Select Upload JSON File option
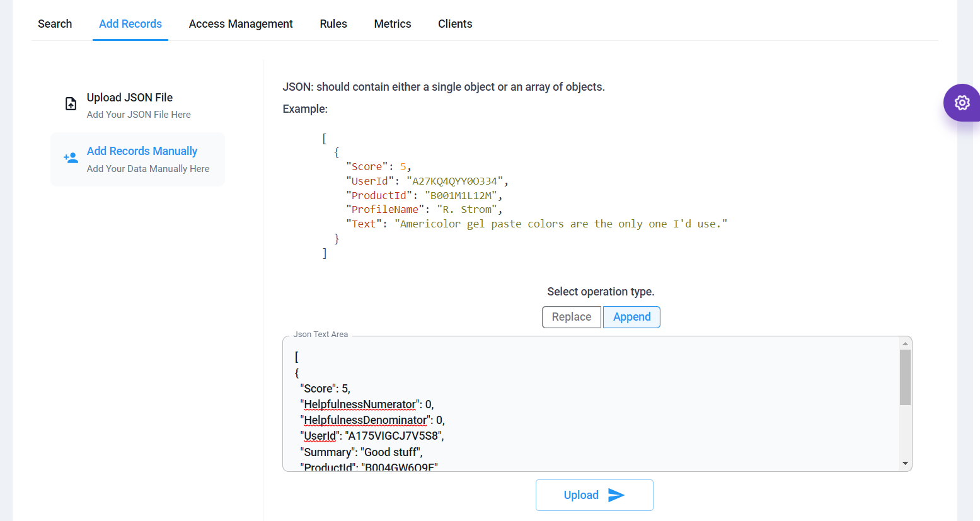The width and height of the screenshot is (980, 521). 137,105
